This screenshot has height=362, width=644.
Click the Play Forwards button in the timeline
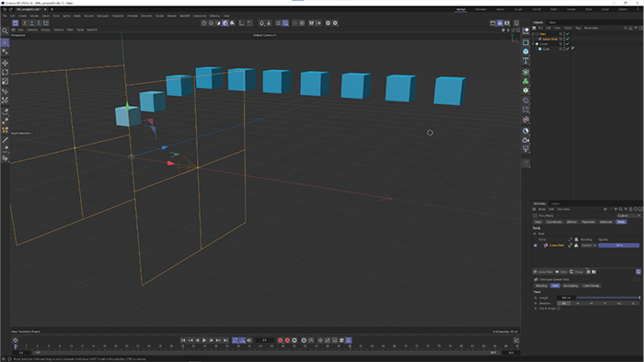(204, 340)
